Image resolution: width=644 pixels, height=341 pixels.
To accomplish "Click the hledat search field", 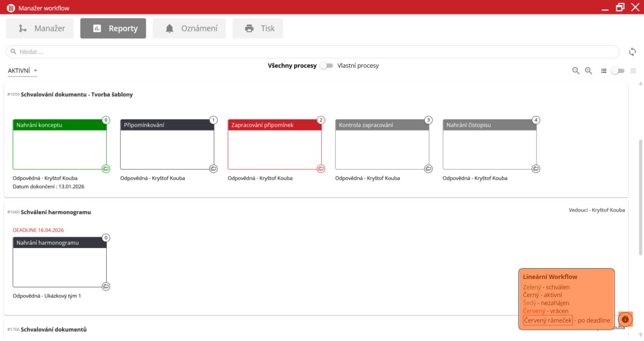I will [313, 51].
